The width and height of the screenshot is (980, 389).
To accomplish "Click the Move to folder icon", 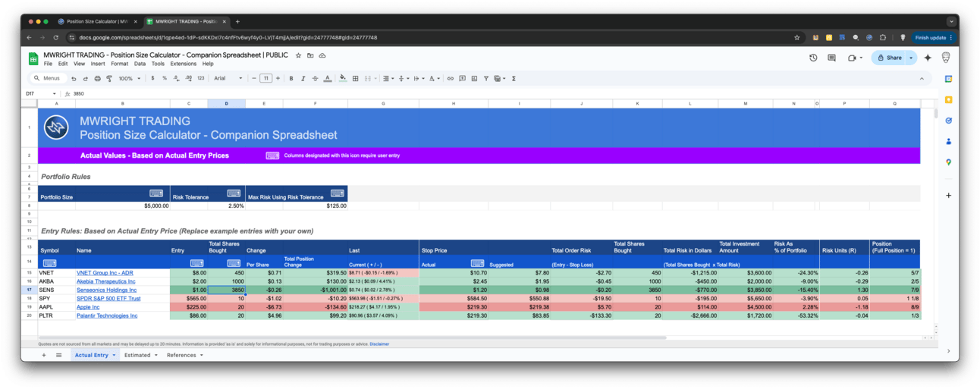I will (x=310, y=55).
